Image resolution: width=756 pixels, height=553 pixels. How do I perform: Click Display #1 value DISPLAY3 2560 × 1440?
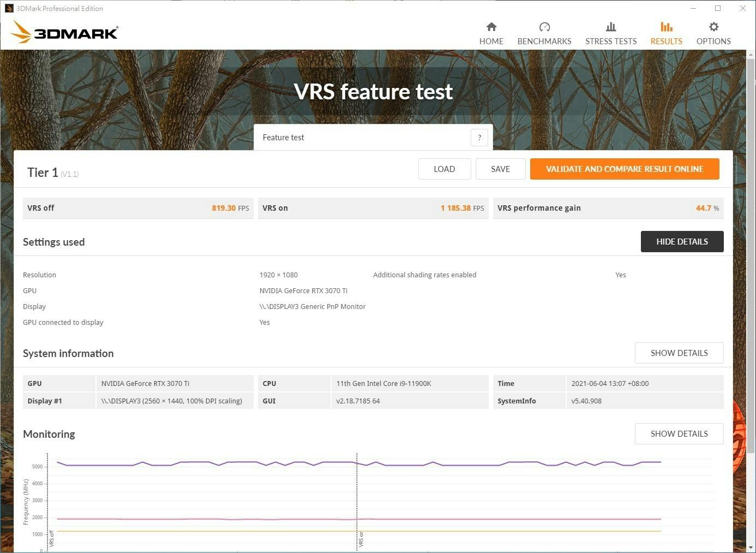click(x=172, y=401)
